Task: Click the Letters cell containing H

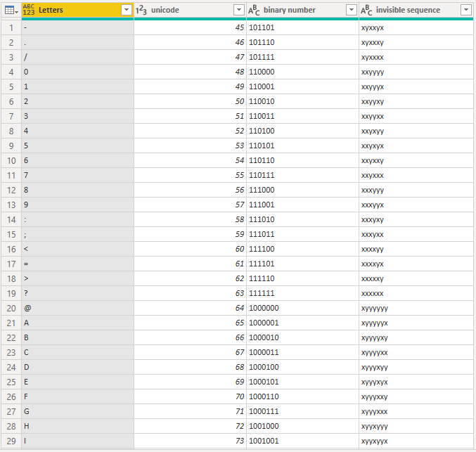Action: pos(77,426)
